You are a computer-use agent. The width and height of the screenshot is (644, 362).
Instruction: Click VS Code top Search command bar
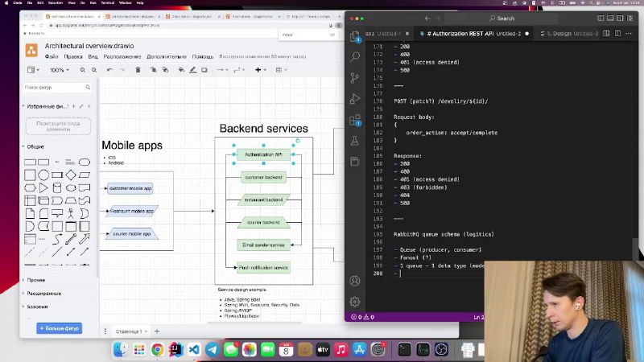pos(501,19)
